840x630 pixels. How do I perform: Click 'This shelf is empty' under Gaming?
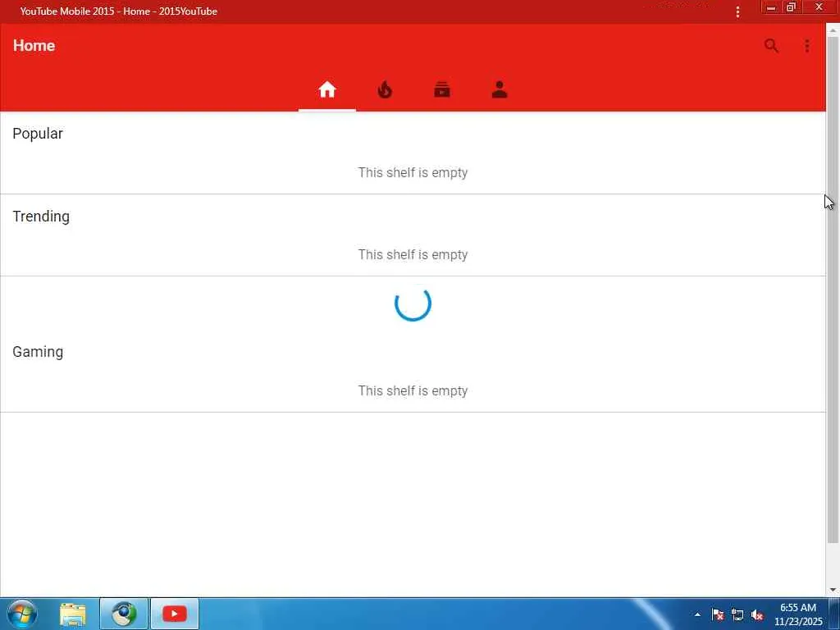click(413, 390)
